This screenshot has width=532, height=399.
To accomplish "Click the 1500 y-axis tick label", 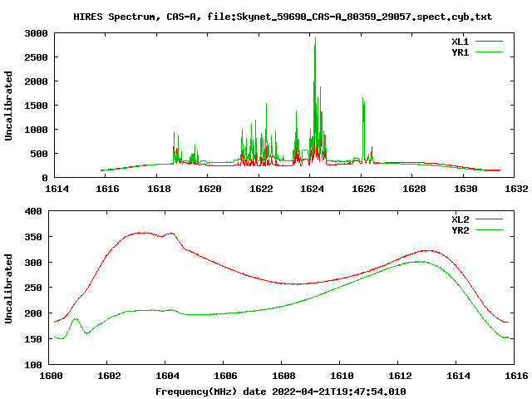I will (x=36, y=106).
